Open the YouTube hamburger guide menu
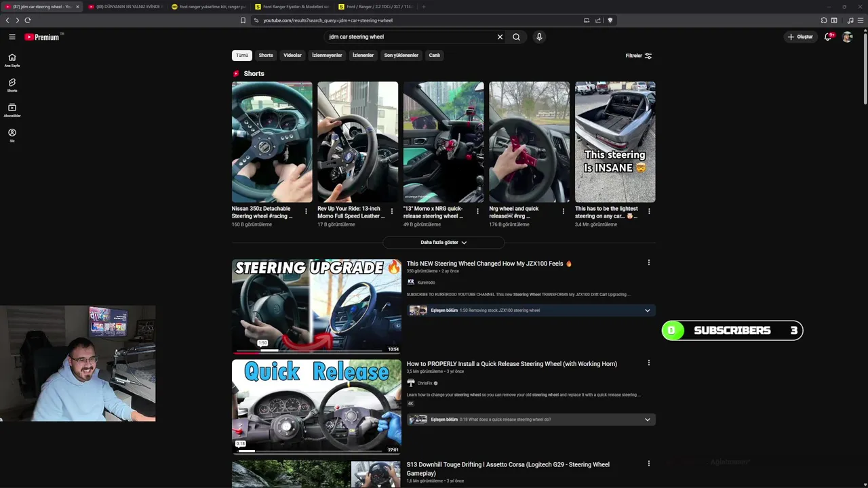This screenshot has width=868, height=488. (12, 37)
